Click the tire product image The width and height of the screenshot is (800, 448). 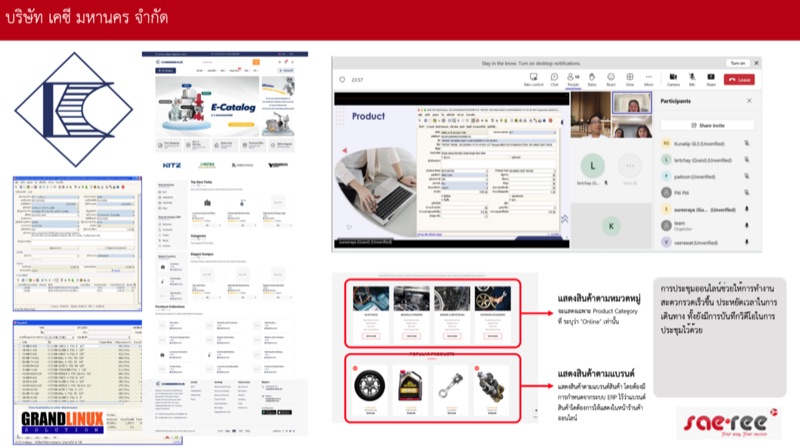point(369,386)
